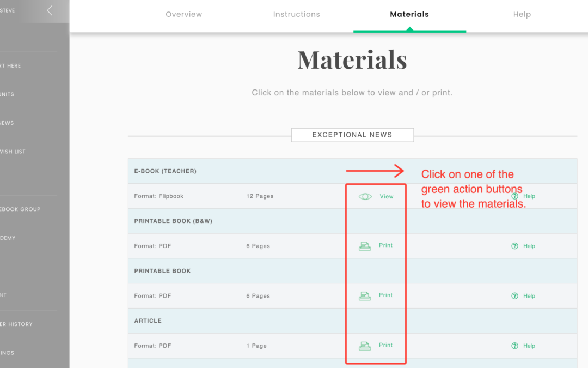Collapse sidebar with the left chevron arrow
This screenshot has width=588, height=368.
[x=50, y=10]
